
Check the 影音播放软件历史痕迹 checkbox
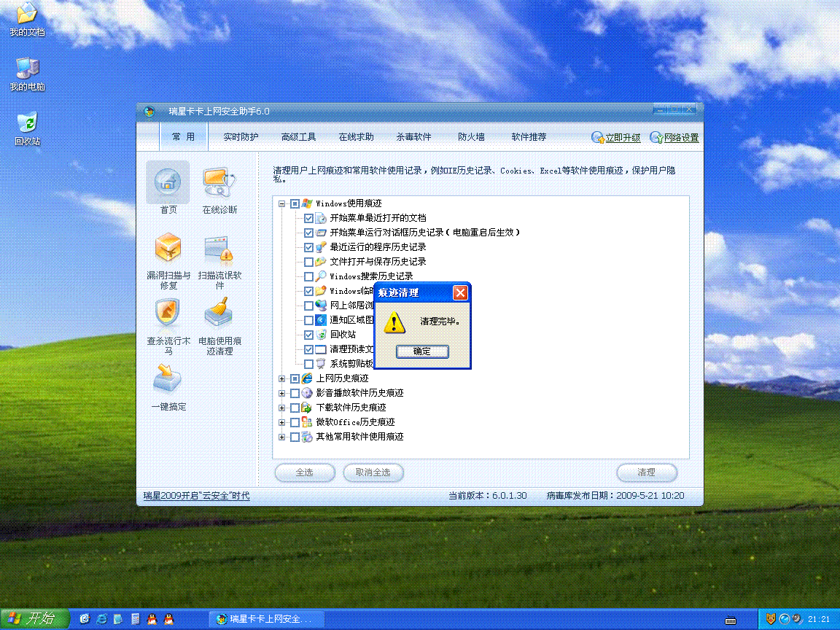point(295,393)
